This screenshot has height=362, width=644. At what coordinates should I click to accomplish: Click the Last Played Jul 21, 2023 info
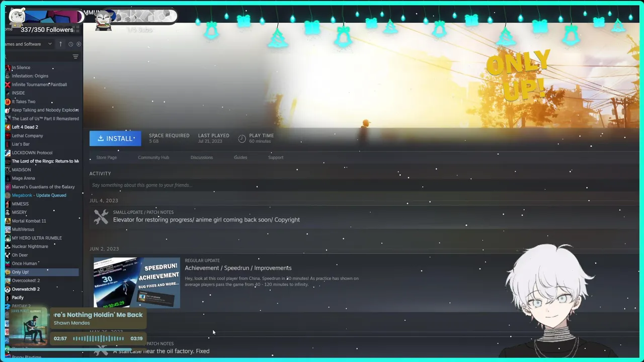pyautogui.click(x=213, y=138)
